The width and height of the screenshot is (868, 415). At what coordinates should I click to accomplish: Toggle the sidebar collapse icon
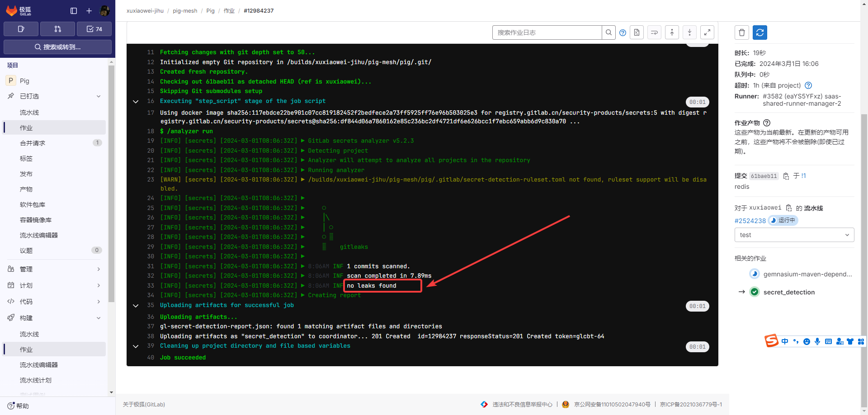point(74,11)
